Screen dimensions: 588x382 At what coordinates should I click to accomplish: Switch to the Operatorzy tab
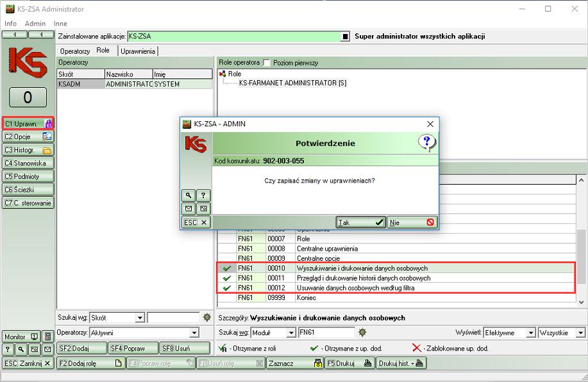(75, 51)
